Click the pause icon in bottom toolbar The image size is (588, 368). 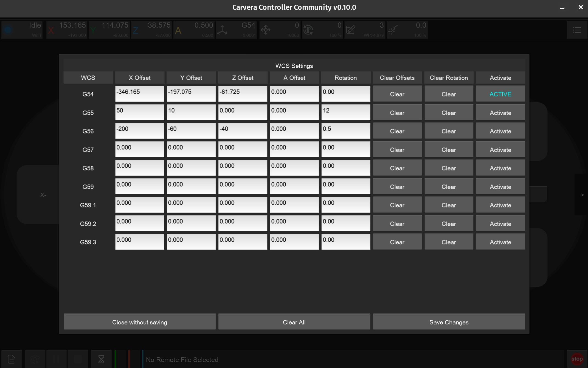[x=56, y=359]
